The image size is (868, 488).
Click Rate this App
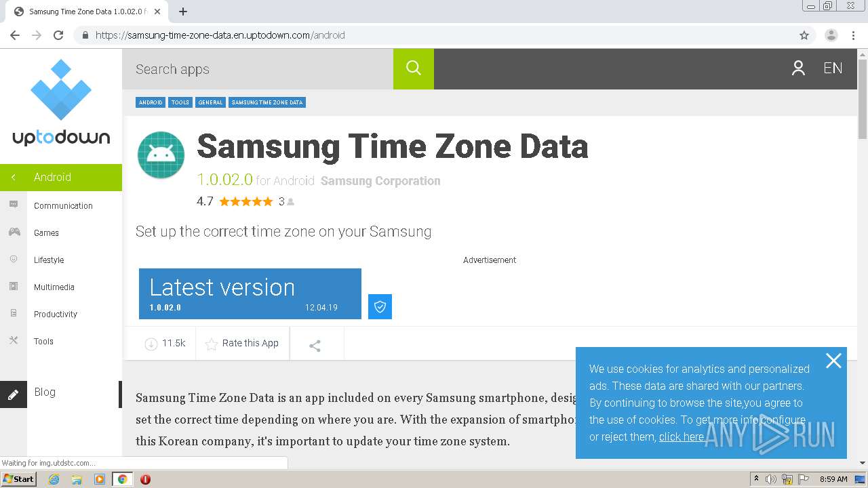pyautogui.click(x=242, y=344)
